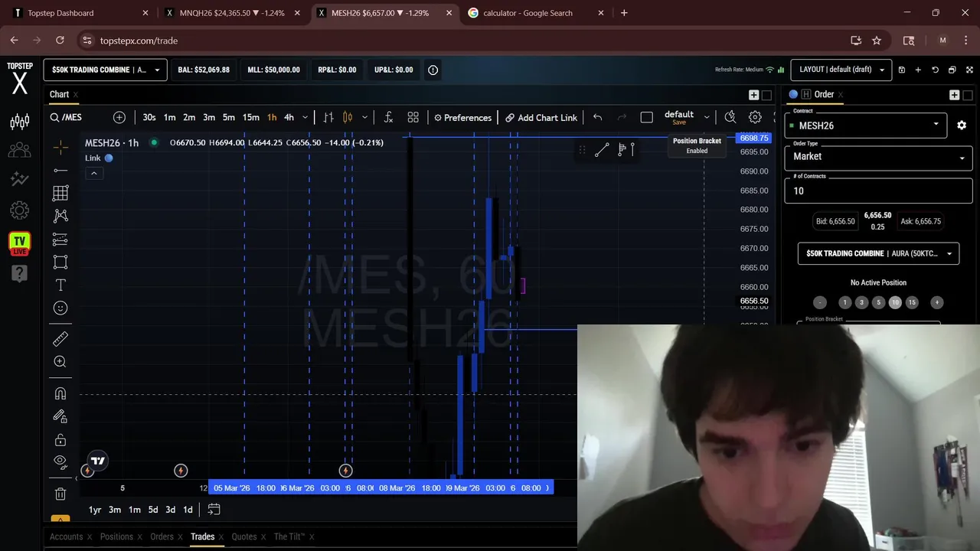
Task: Expand the order account AURA dropdown
Action: point(878,253)
